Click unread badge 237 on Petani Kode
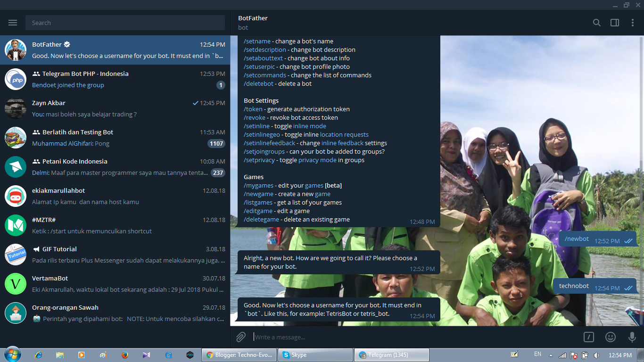This screenshot has height=362, width=644. pos(218,173)
